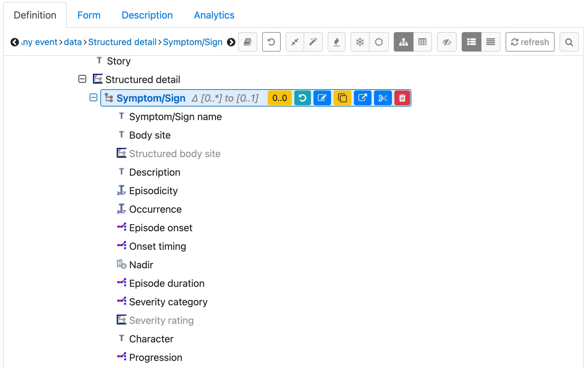Duplicate Symptom/Sign with the copy icon
The height and width of the screenshot is (368, 588).
pyautogui.click(x=342, y=98)
